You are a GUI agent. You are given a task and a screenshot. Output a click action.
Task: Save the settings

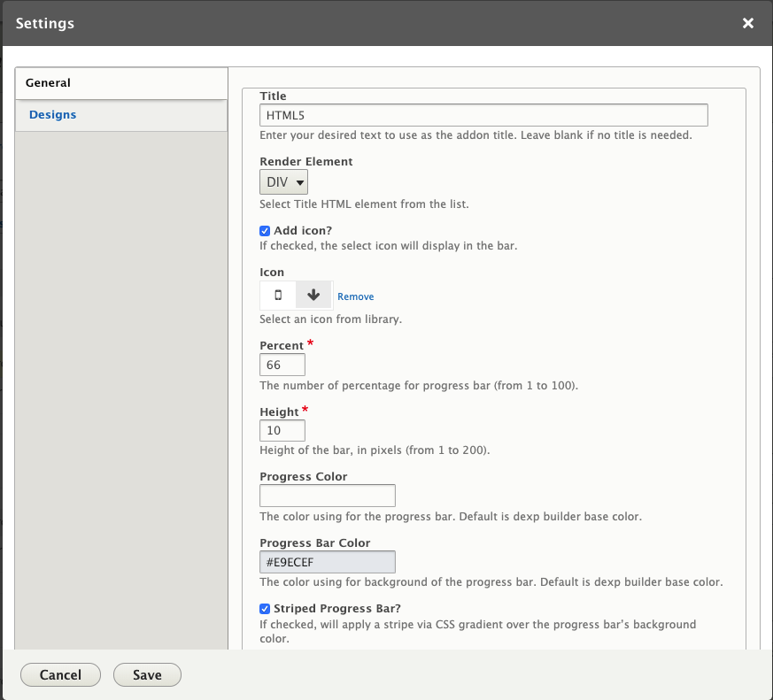[147, 675]
